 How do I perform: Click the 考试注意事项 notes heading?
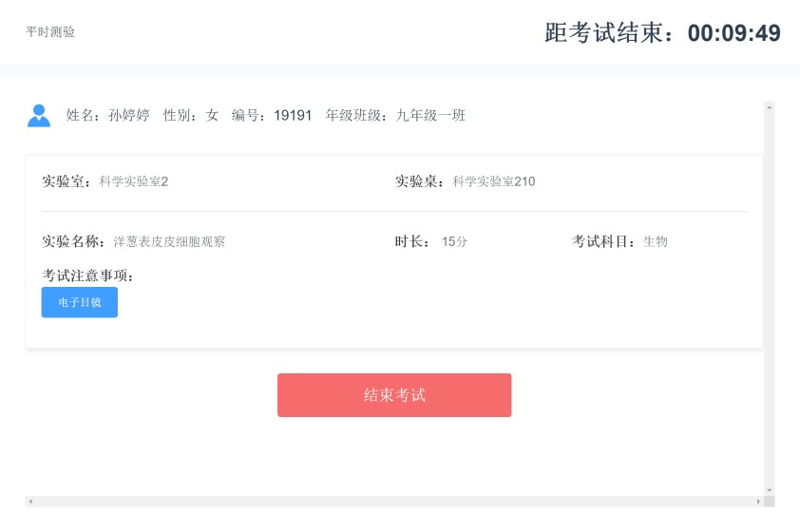87,275
